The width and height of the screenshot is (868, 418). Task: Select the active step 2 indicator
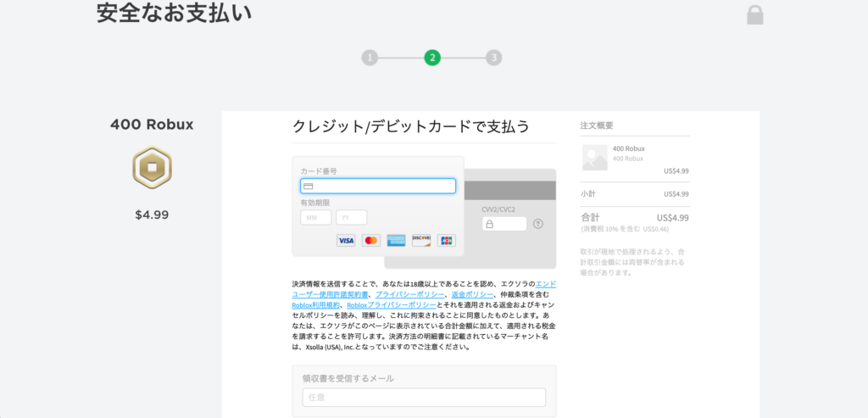pos(432,58)
